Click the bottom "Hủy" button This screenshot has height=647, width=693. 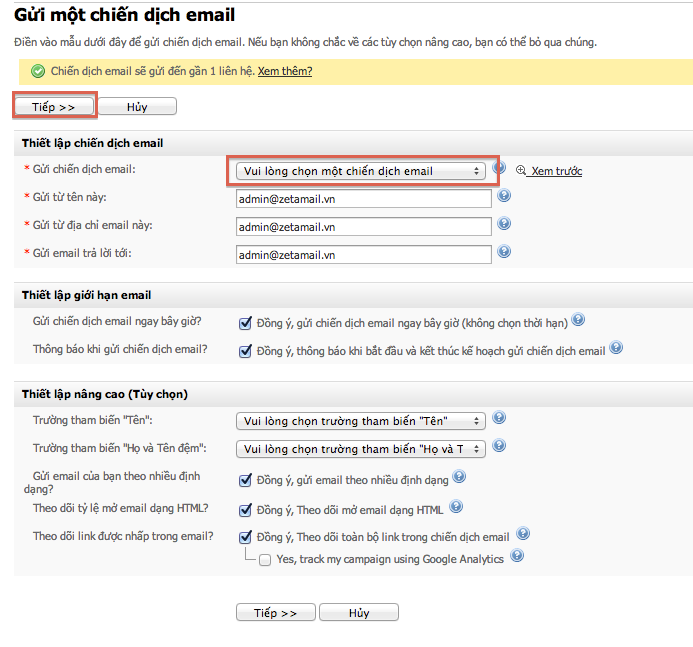point(359,613)
